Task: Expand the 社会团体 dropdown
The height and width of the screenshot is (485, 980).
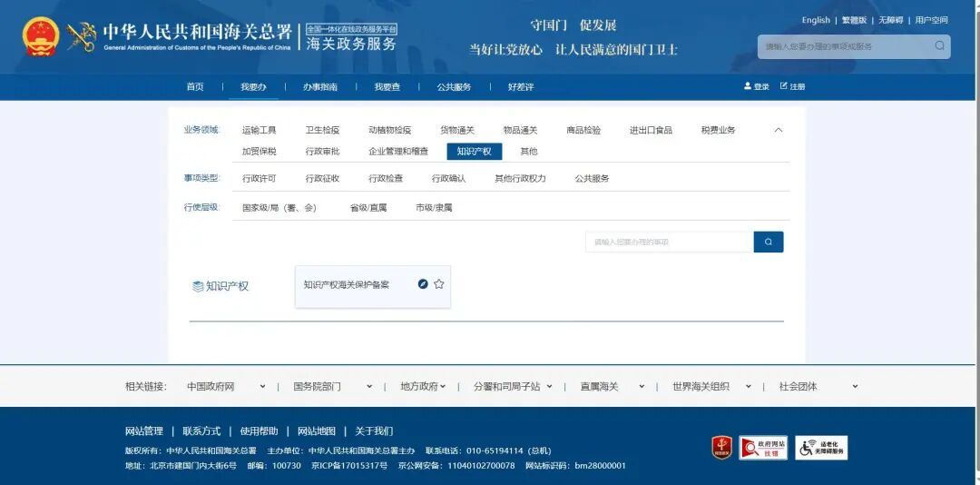Action: [855, 387]
